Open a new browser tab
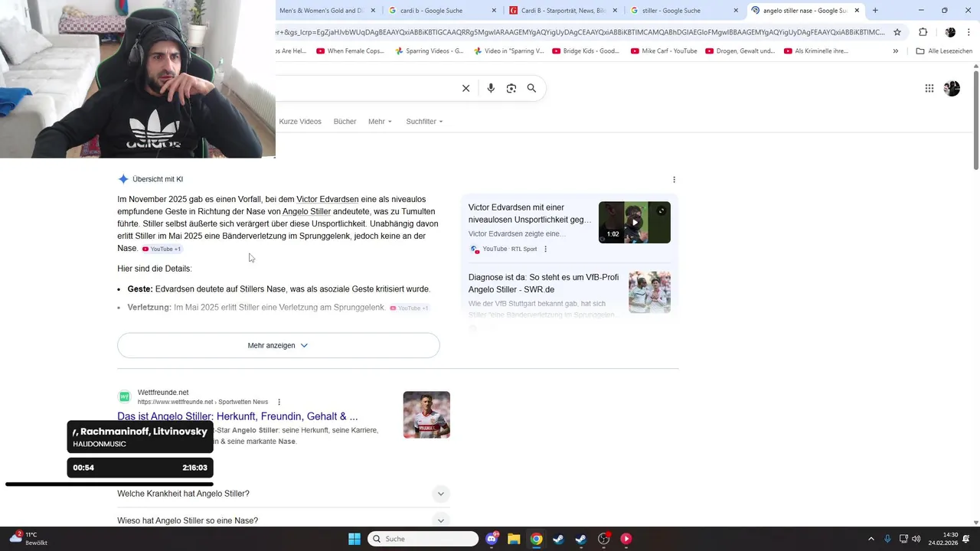Image resolution: width=980 pixels, height=551 pixels. 875,11
